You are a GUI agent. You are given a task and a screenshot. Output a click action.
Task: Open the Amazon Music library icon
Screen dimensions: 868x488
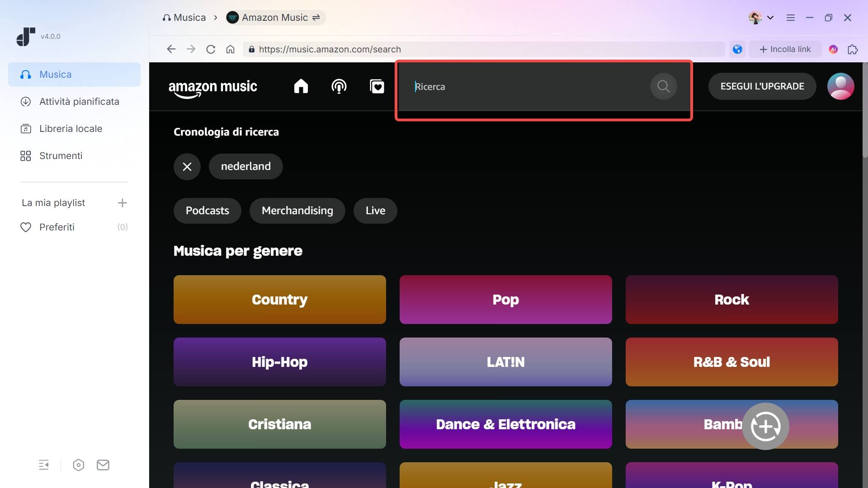point(377,86)
